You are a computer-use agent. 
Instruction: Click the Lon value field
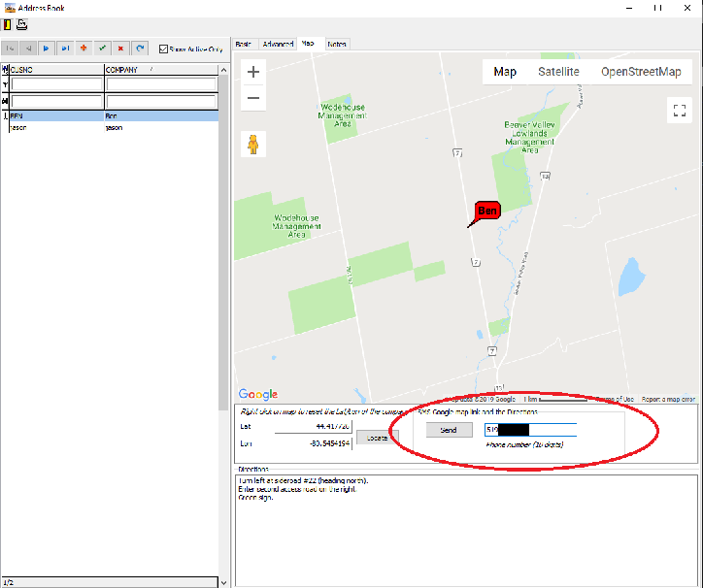[313, 443]
